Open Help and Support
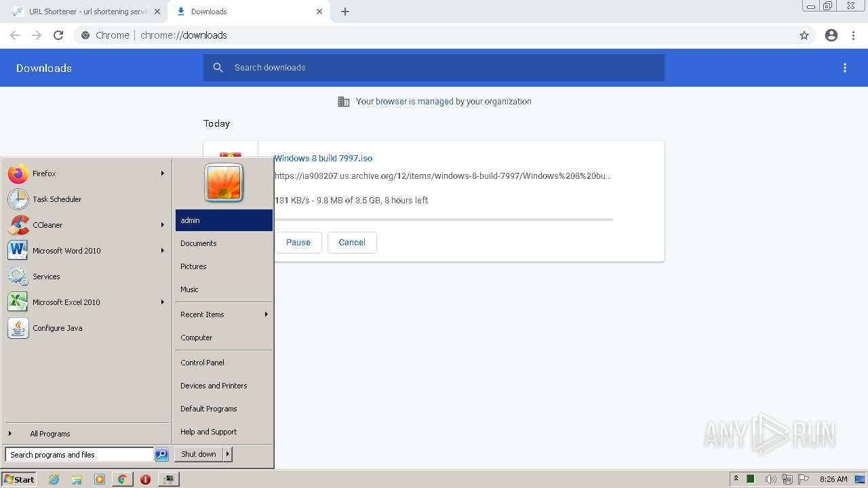This screenshot has height=488, width=868. [x=224, y=432]
